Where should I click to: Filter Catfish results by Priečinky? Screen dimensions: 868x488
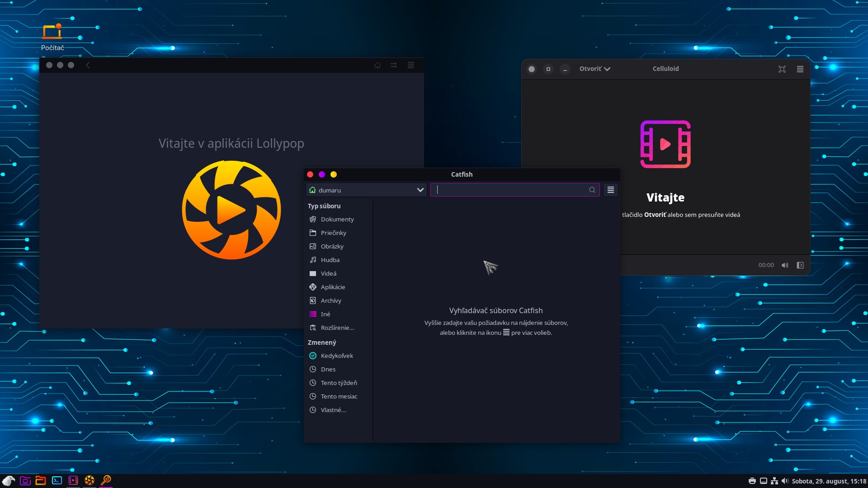pos(338,233)
